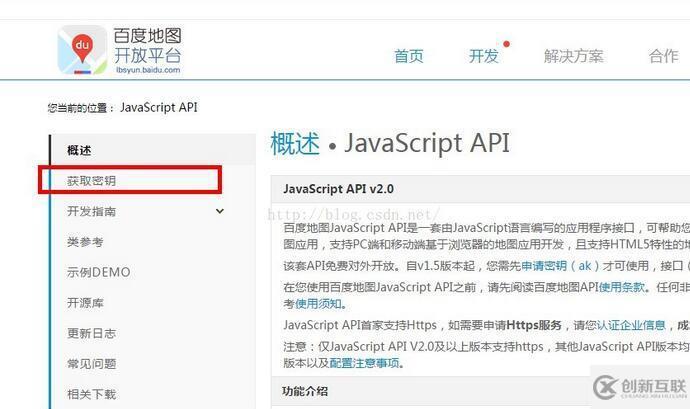690x409 pixels.
Task: Open 开源库 sidebar item
Action: pyautogui.click(x=85, y=303)
